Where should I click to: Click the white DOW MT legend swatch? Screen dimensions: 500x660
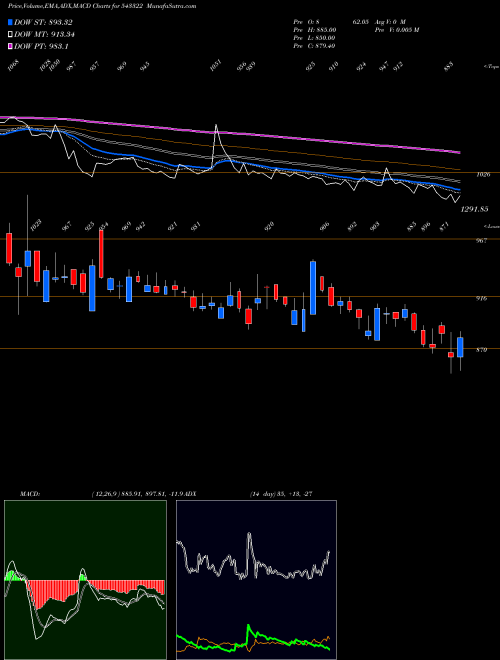pyautogui.click(x=10, y=35)
